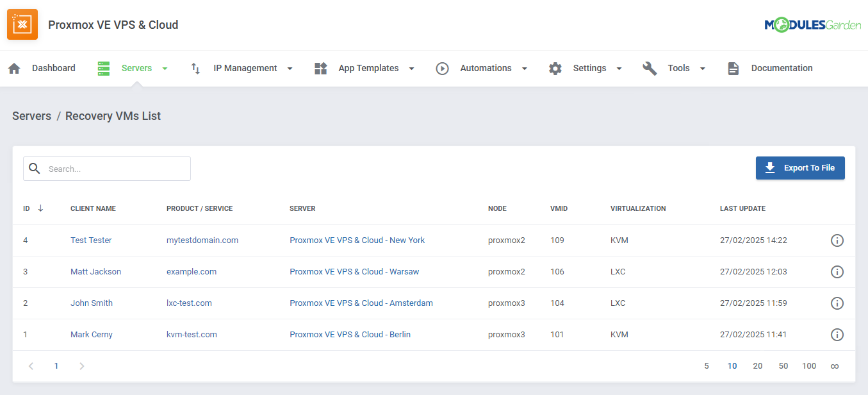Select page number 1 in pagination

(56, 366)
